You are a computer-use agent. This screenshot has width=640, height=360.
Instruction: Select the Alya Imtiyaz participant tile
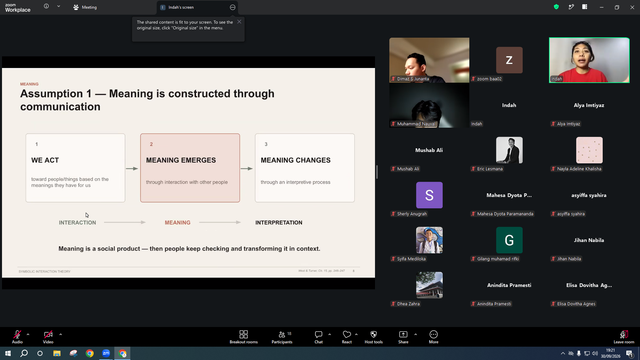pos(589,105)
